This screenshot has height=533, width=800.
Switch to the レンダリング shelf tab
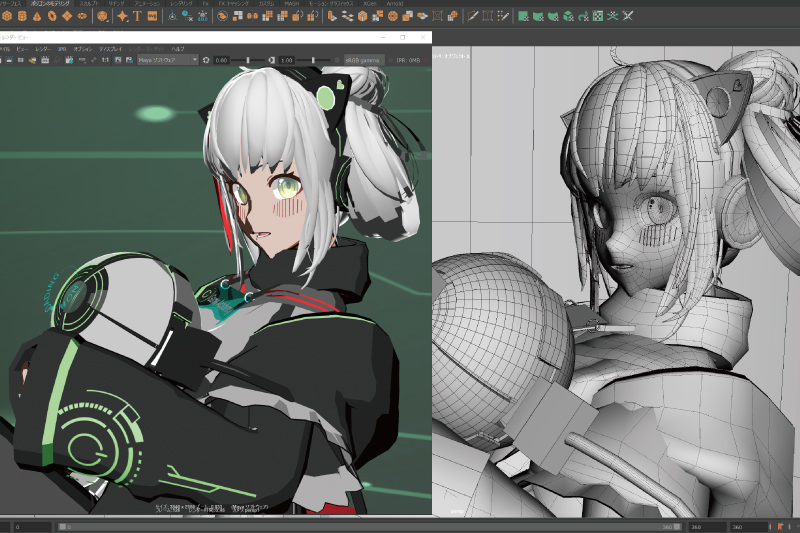tap(181, 3)
